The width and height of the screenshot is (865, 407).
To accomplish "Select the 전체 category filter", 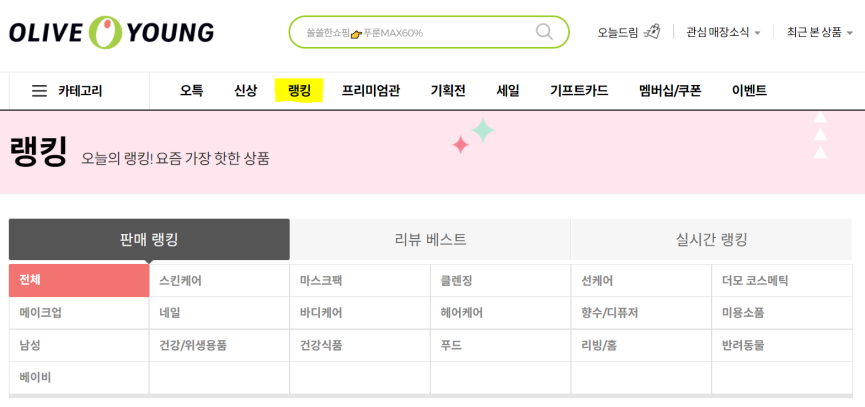I will coord(79,281).
